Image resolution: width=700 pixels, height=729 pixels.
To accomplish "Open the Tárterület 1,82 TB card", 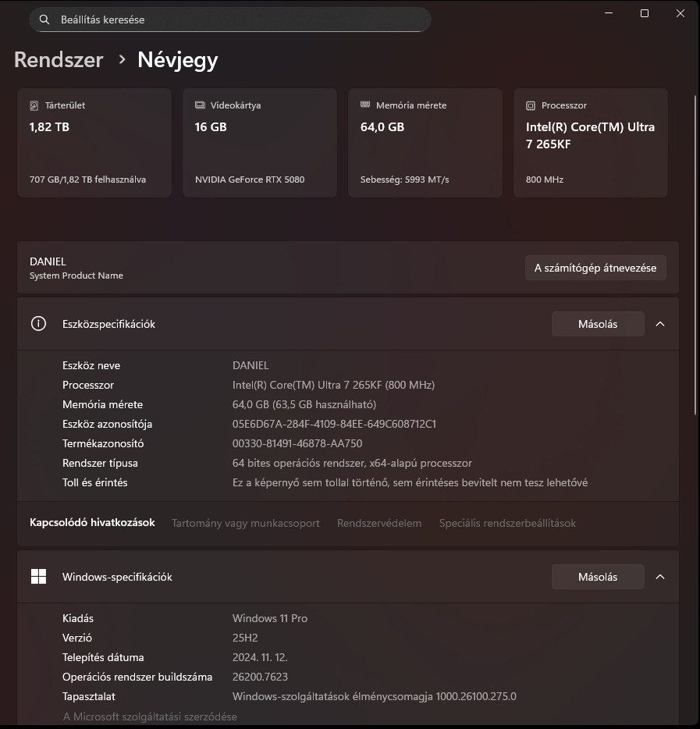I will pos(94,143).
